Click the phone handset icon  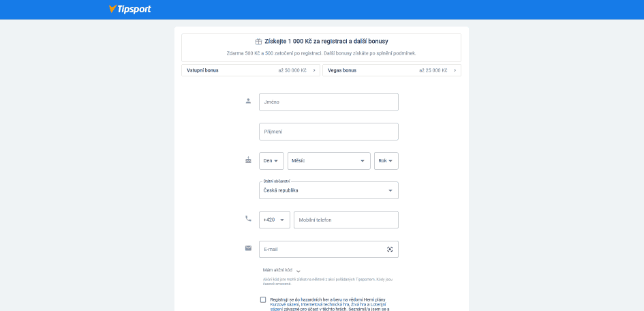(248, 218)
